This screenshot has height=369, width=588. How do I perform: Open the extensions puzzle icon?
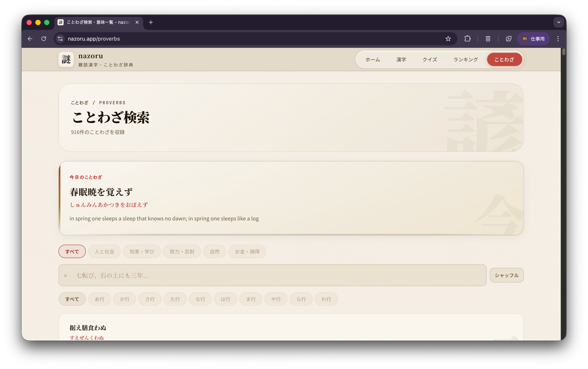coord(467,39)
